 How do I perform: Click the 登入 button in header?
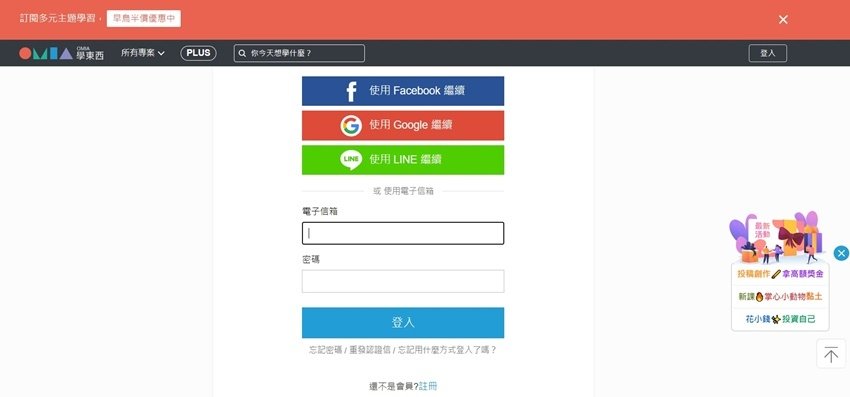[x=768, y=53]
